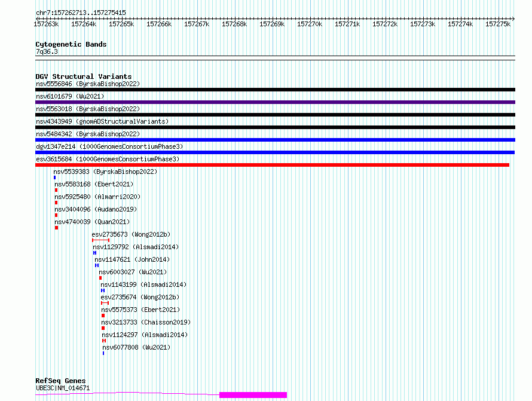
Task: Select nsv3404096 (Audano2019) label
Action: click(96, 209)
